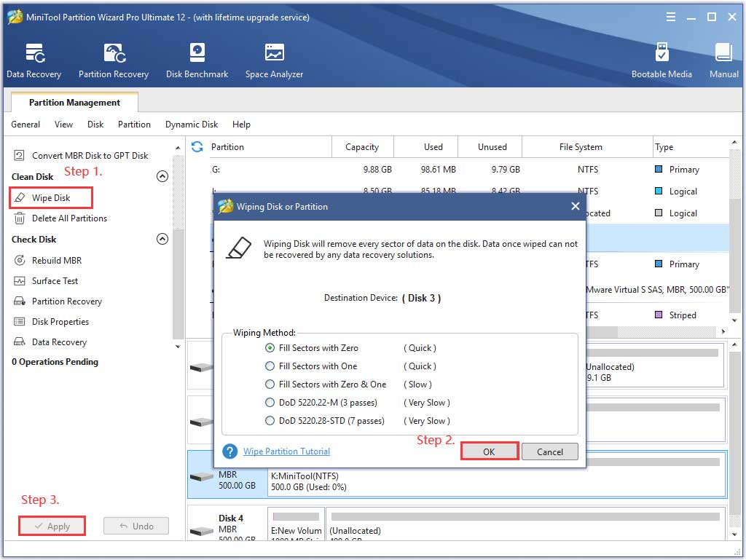Open Bootable Media builder
Screen dimensions: 746x560
(661, 60)
